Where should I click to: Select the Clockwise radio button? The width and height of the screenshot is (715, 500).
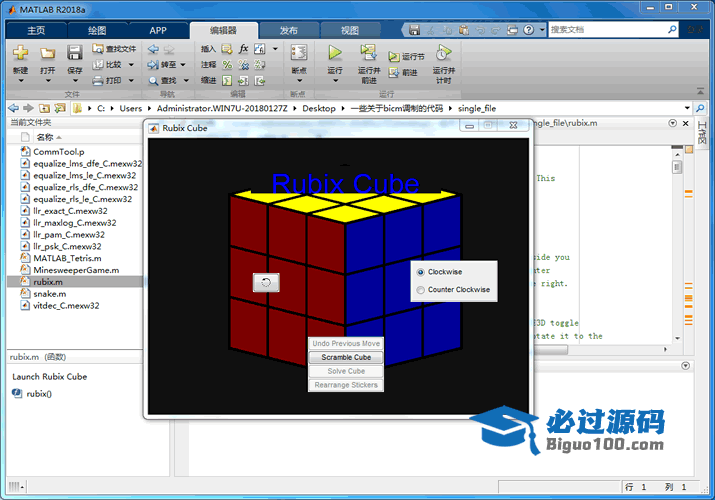click(x=420, y=272)
